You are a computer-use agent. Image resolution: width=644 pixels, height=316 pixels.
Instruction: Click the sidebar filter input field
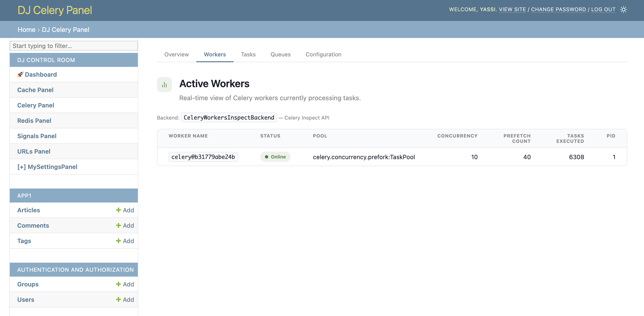(x=74, y=46)
